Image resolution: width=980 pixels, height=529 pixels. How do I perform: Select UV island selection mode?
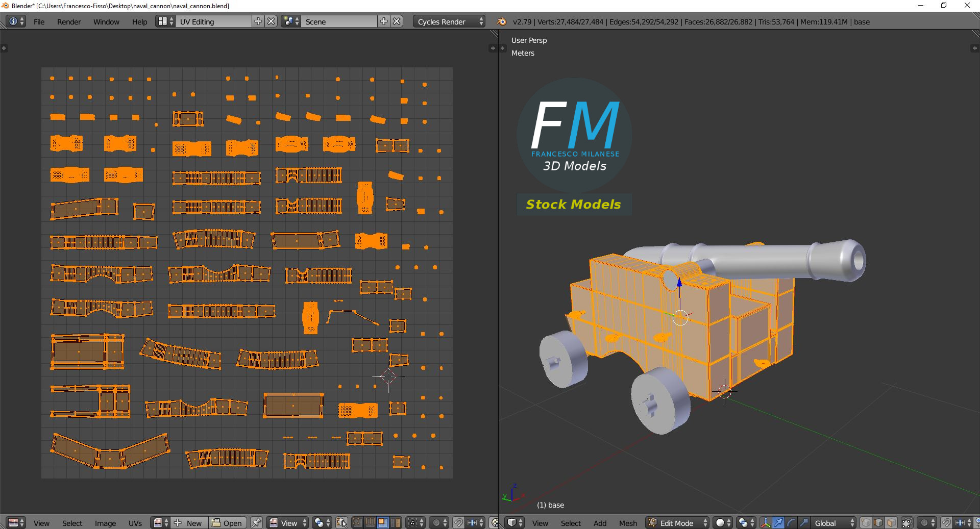coord(395,523)
